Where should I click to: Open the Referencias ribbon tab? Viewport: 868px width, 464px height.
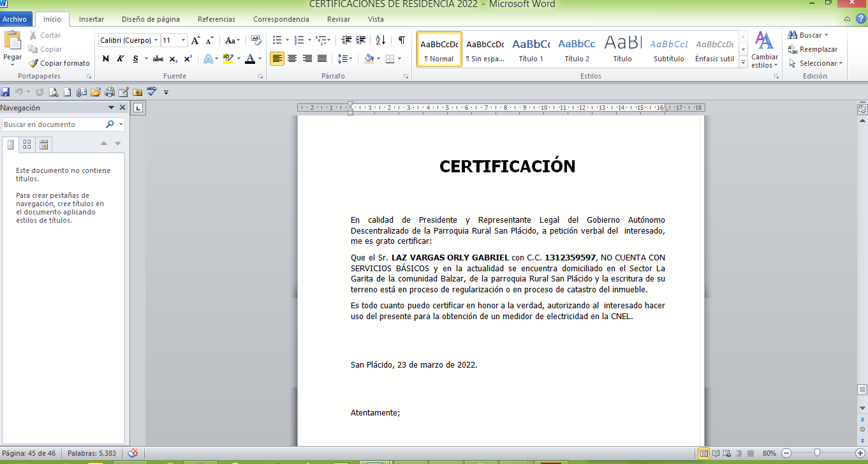pos(216,19)
